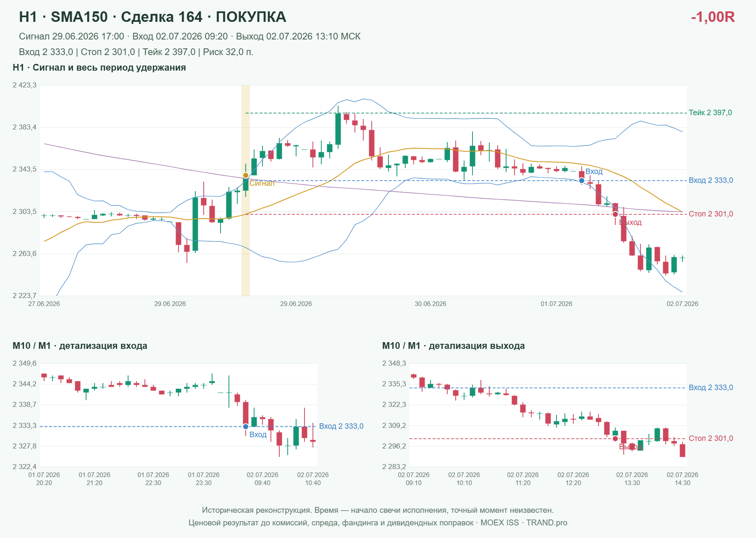
Task: Click the x-axis date 01.07.2026 on H1 chart
Action: coord(556,304)
